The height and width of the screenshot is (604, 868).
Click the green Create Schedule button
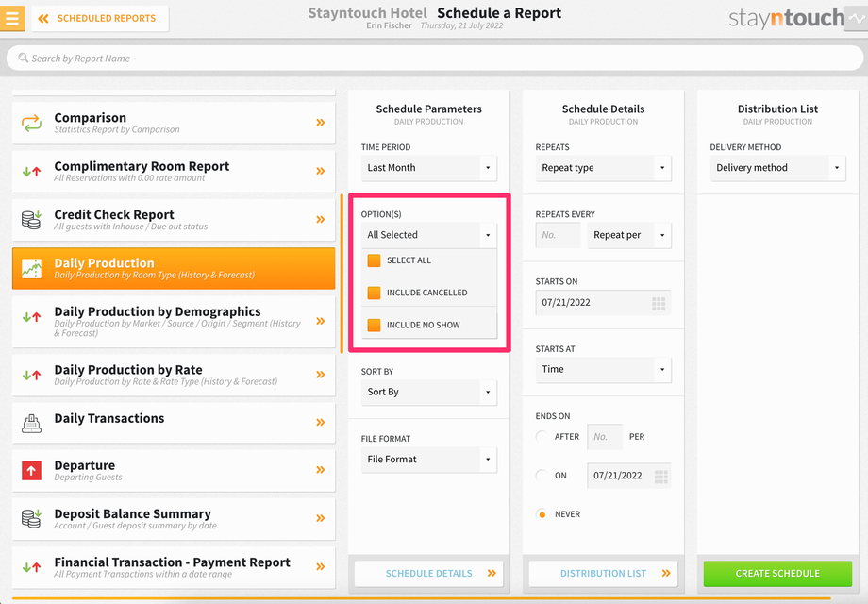pyautogui.click(x=777, y=574)
